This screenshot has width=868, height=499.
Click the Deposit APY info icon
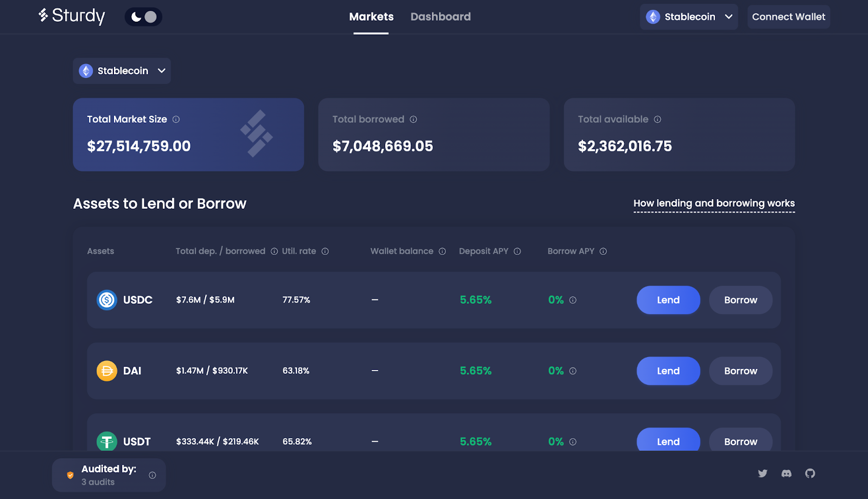click(517, 251)
